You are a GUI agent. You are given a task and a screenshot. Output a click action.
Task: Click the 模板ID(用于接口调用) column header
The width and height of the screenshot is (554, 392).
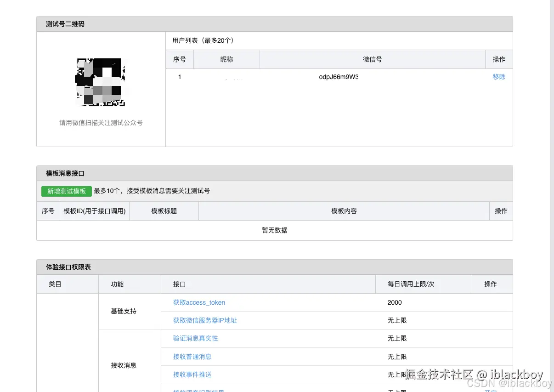pos(95,211)
